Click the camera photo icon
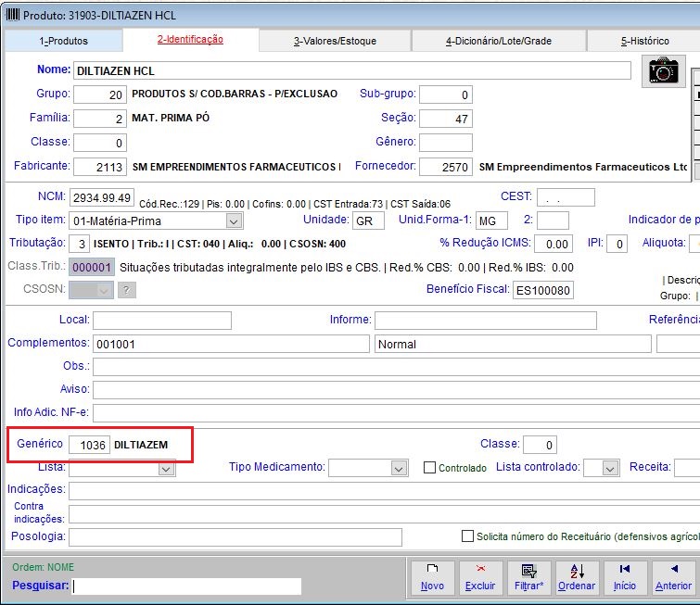The image size is (700, 605). (x=664, y=71)
